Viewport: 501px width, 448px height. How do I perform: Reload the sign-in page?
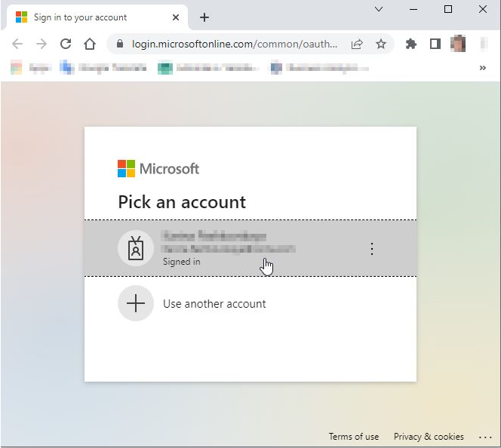(x=66, y=44)
